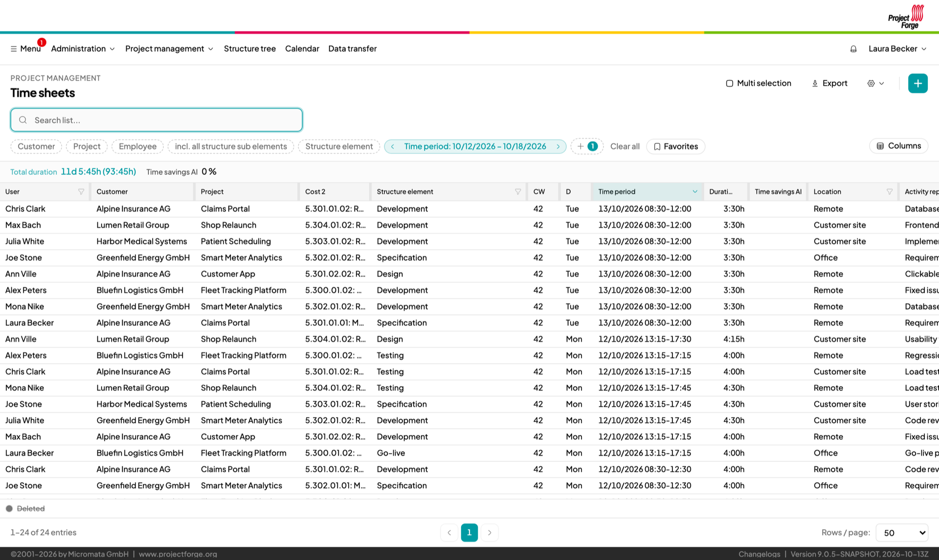The width and height of the screenshot is (939, 560).
Task: Open the notification bell
Action: click(853, 49)
